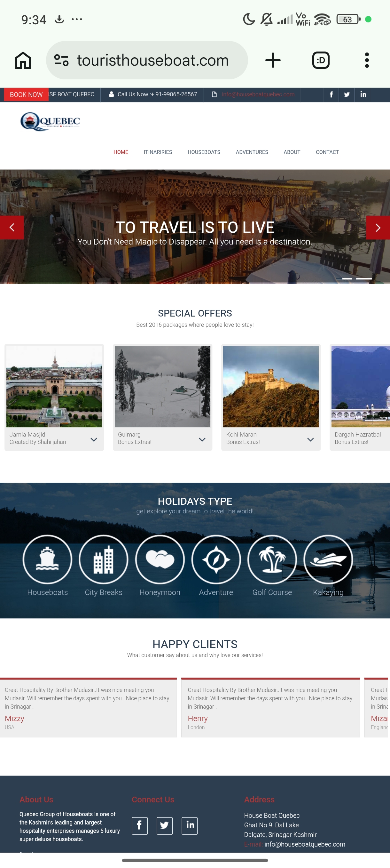This screenshot has width=390, height=868.
Task: Tap the download indicator in status bar
Action: pos(59,19)
